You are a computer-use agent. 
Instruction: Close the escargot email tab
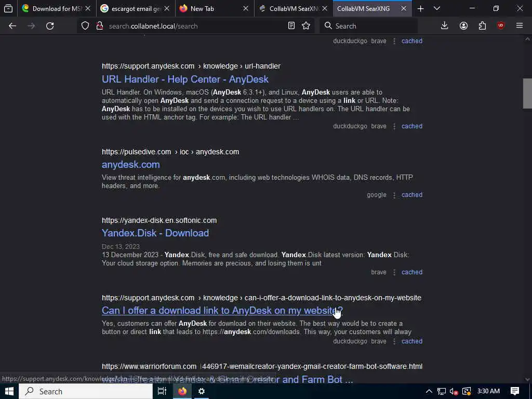(167, 8)
